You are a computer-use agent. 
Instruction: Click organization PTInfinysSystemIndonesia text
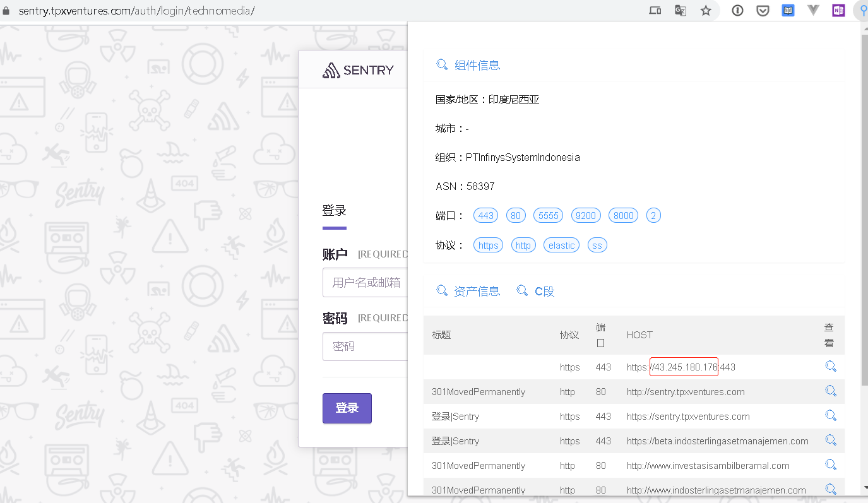coord(523,158)
